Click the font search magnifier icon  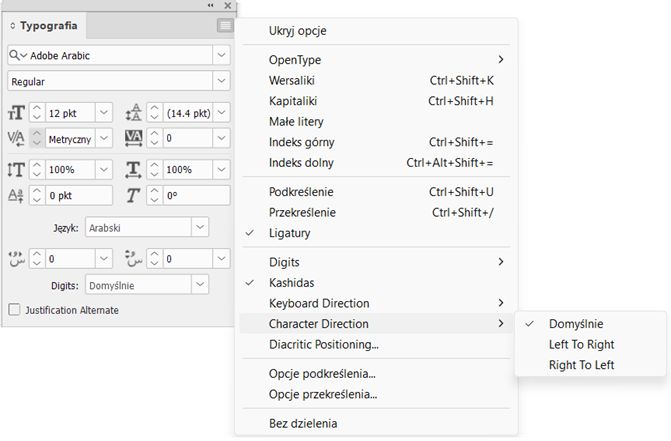[18, 55]
